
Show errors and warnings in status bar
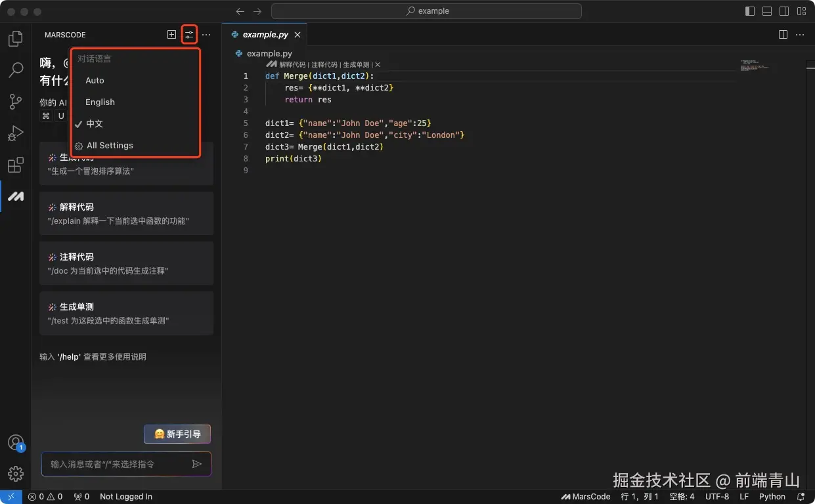click(45, 497)
